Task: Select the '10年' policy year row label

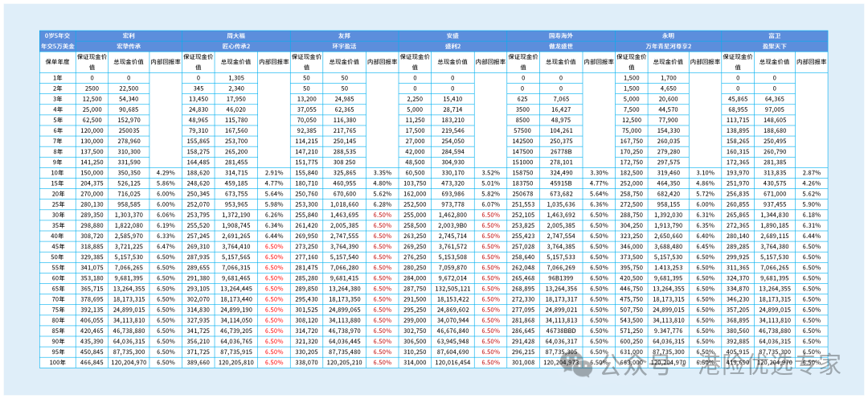Action: pos(57,174)
